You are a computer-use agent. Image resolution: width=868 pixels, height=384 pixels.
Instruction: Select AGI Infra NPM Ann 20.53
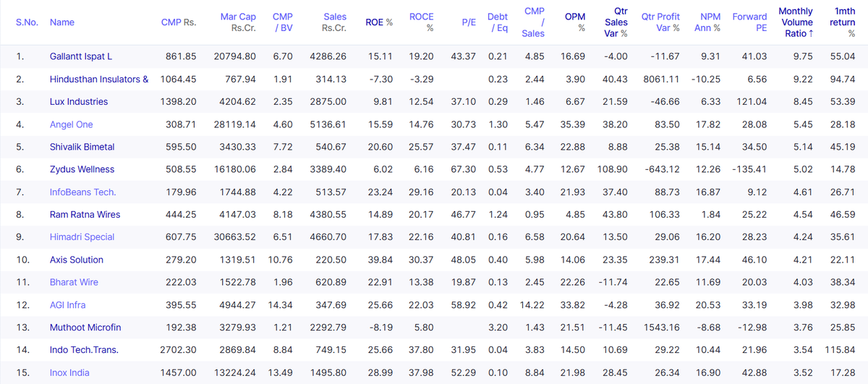pos(708,304)
